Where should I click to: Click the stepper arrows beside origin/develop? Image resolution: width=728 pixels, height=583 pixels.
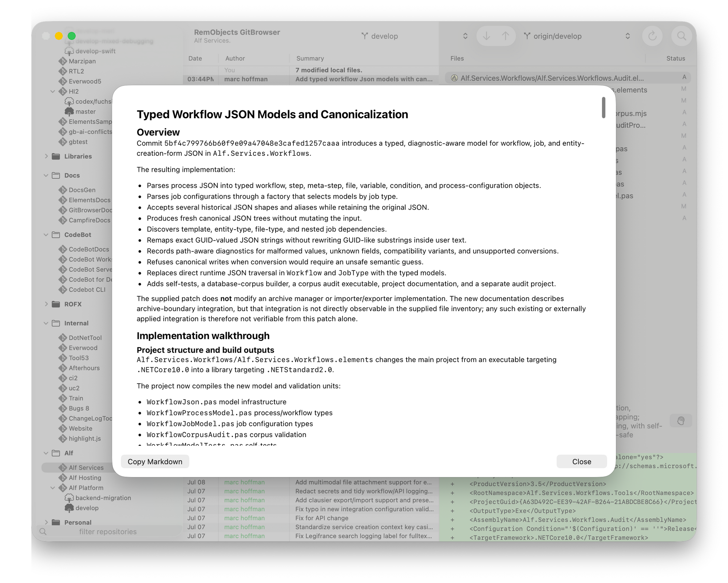tap(628, 36)
